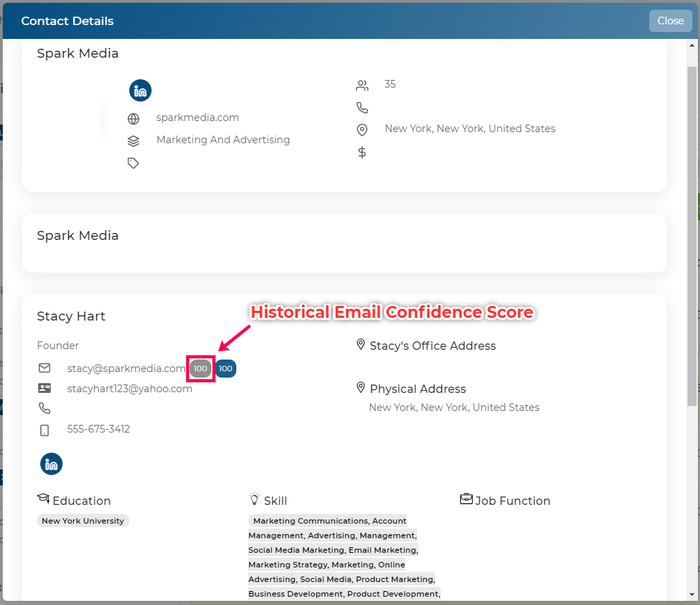
Task: Click the blue email confidence score badge
Action: (x=225, y=369)
